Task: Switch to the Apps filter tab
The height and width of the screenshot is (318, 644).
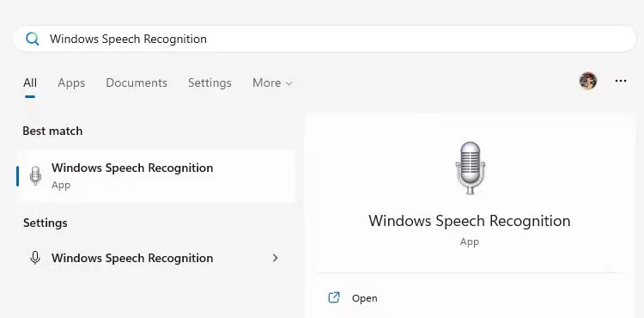Action: coord(71,83)
